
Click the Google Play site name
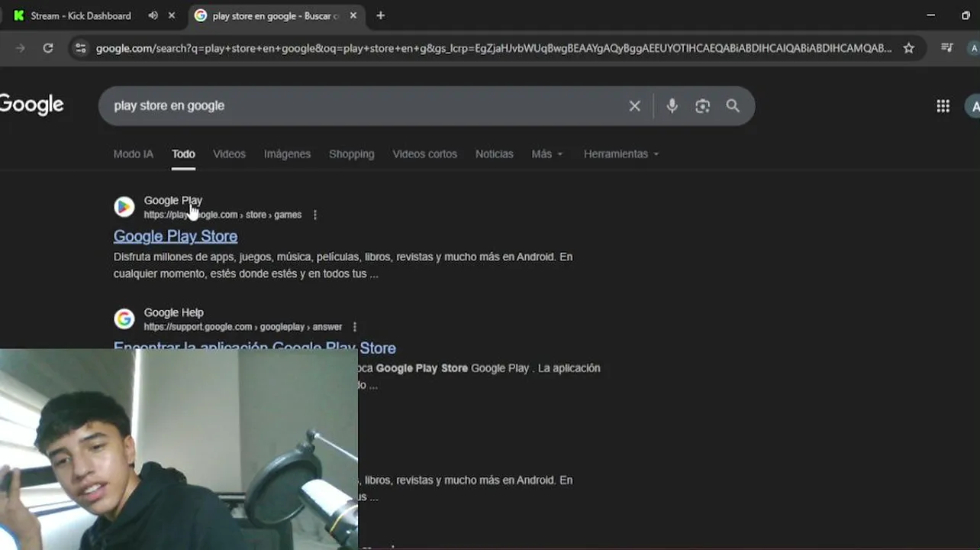tap(172, 200)
